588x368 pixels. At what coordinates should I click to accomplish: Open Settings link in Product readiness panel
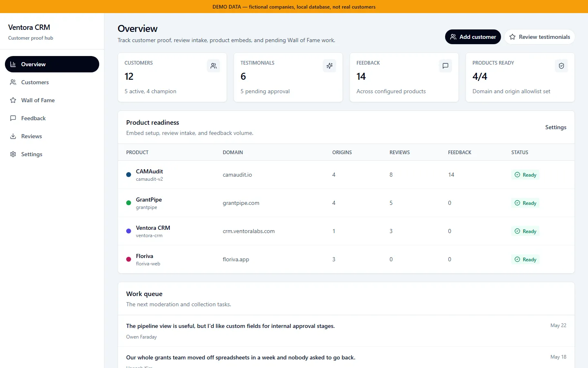[556, 127]
